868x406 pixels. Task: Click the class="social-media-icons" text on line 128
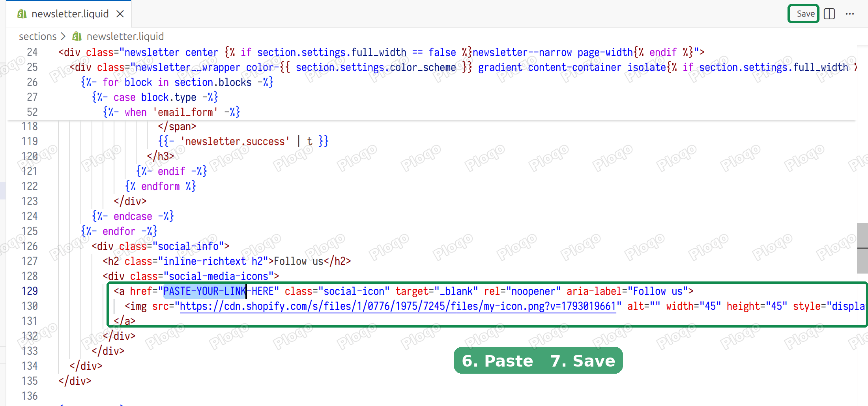click(x=202, y=276)
